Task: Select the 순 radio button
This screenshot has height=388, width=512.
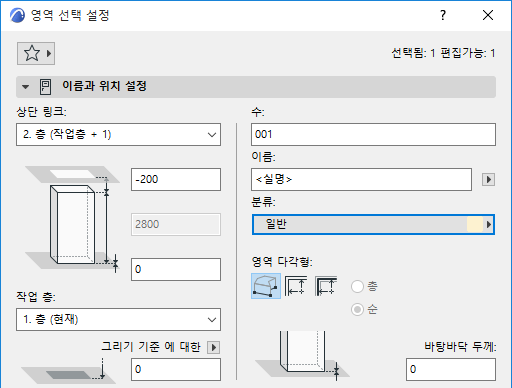Action: tap(357, 310)
